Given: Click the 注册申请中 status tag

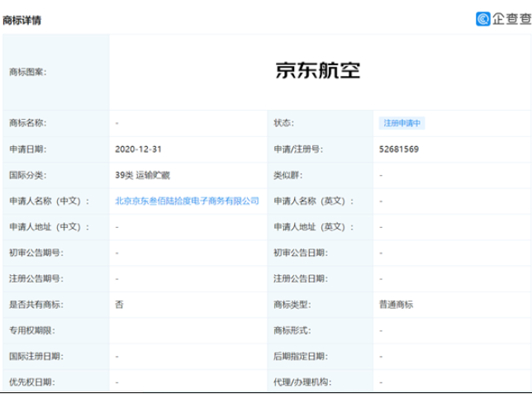Looking at the screenshot, I should coord(401,123).
